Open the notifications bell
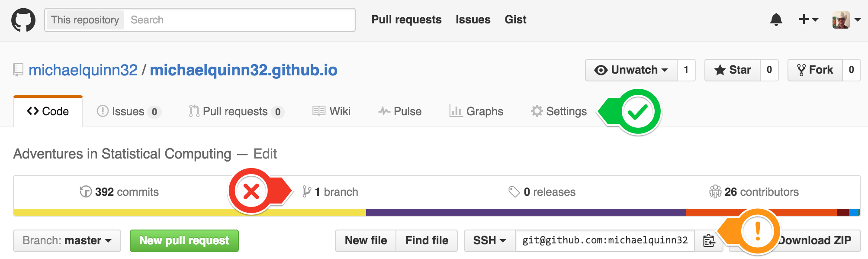The image size is (868, 259). point(776,19)
